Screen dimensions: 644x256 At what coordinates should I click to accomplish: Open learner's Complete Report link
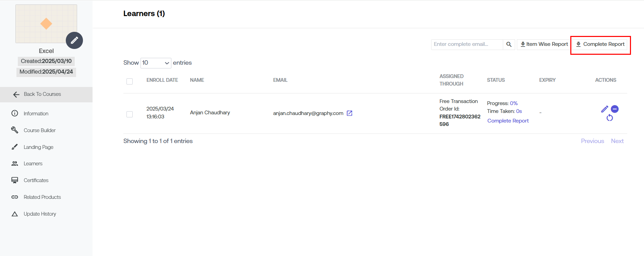coord(508,121)
